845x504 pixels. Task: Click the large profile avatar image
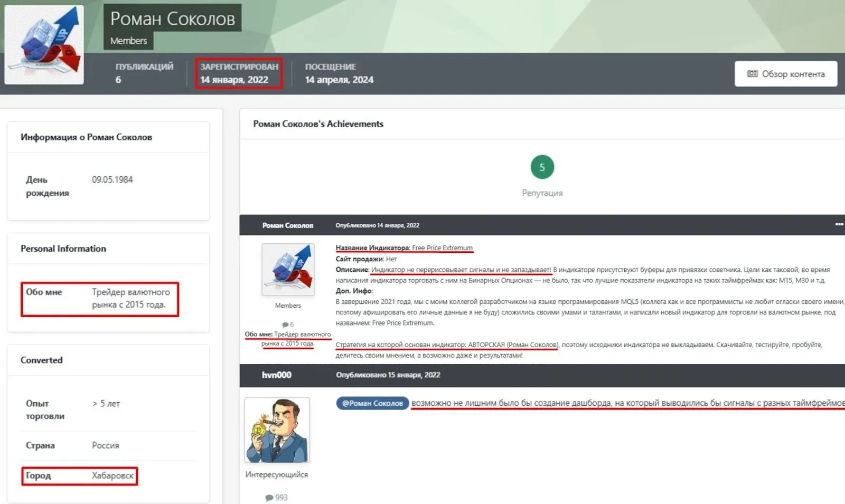[x=44, y=45]
